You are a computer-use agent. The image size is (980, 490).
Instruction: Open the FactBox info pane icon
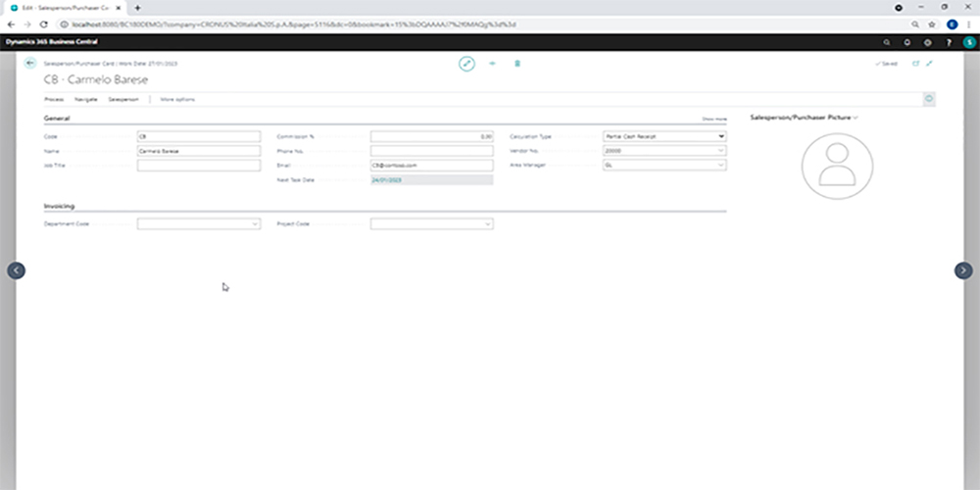pyautogui.click(x=928, y=98)
